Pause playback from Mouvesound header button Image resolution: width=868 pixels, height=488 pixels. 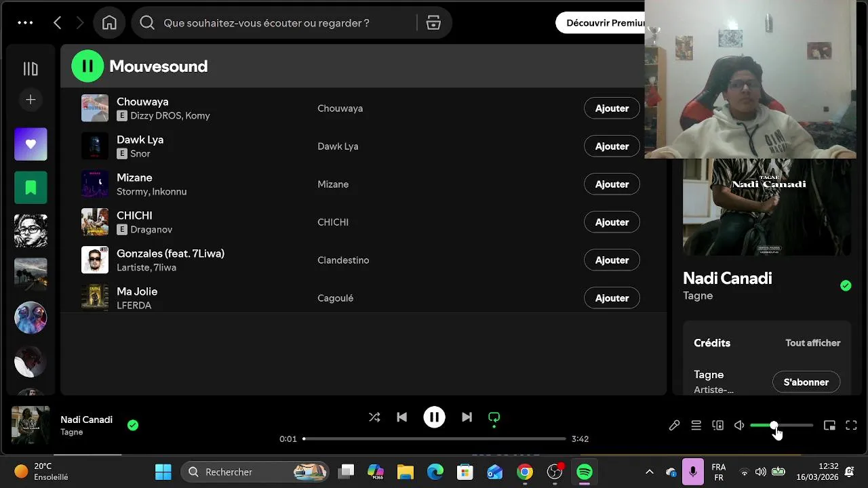click(87, 66)
